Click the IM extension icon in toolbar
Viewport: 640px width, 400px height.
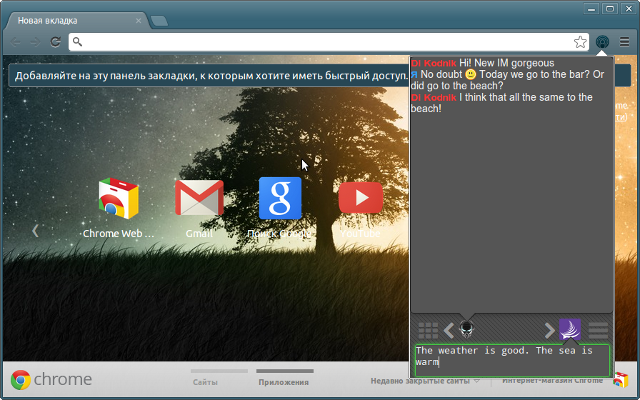point(603,42)
